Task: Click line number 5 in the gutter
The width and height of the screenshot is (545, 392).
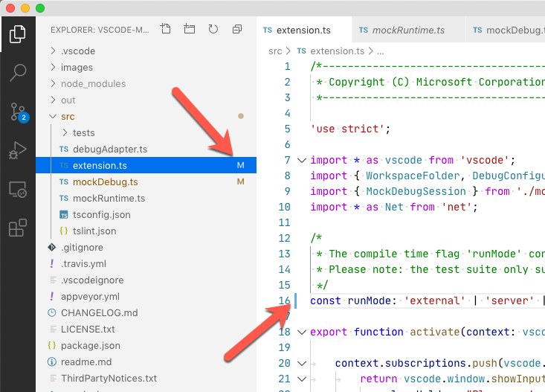Action: (x=287, y=129)
